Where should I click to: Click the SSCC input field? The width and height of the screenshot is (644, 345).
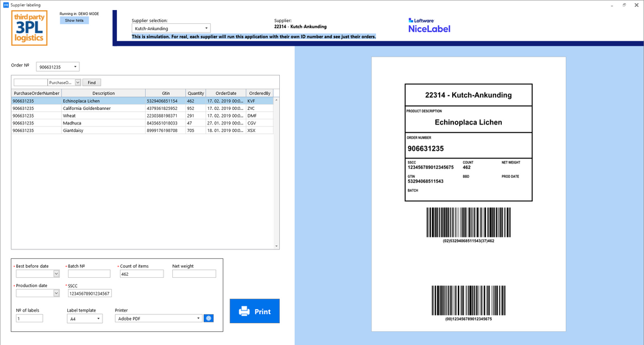[x=89, y=293]
